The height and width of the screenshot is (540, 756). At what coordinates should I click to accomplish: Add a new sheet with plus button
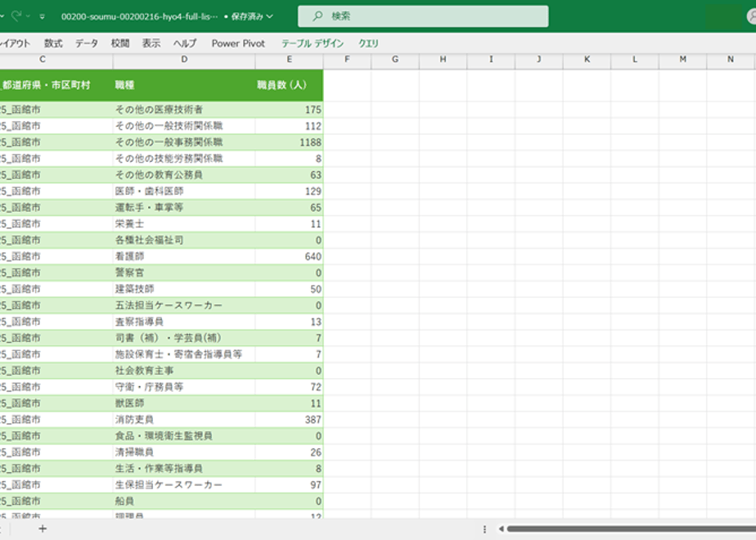[x=43, y=529]
